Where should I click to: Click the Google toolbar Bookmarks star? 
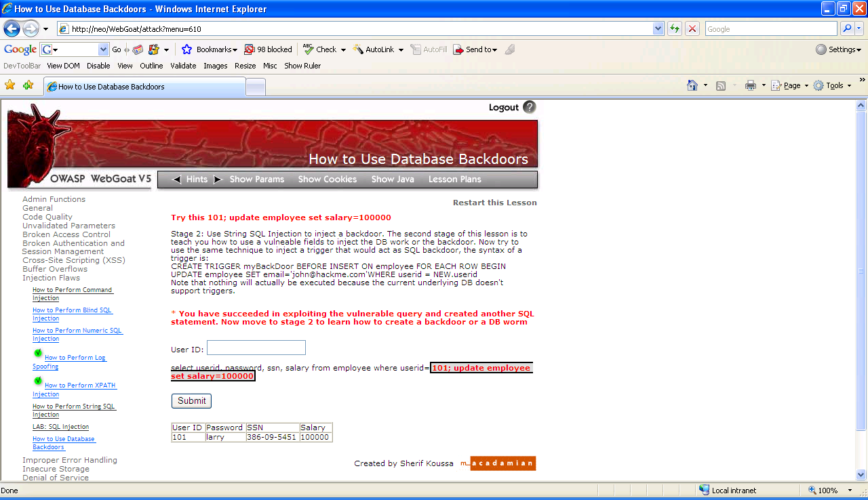pos(187,49)
